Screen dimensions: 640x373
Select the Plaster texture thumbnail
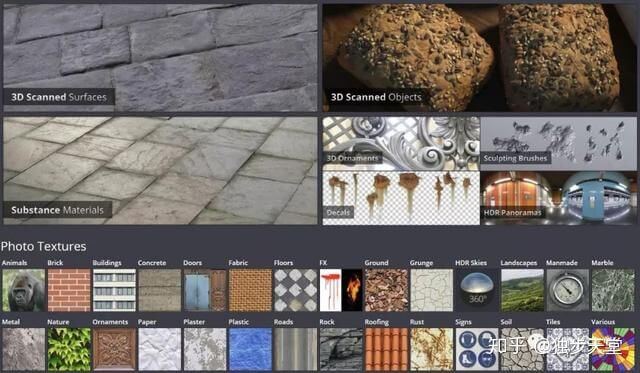tap(205, 350)
